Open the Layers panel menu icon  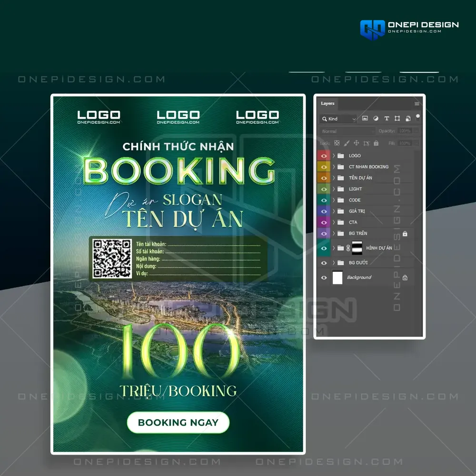(417, 104)
